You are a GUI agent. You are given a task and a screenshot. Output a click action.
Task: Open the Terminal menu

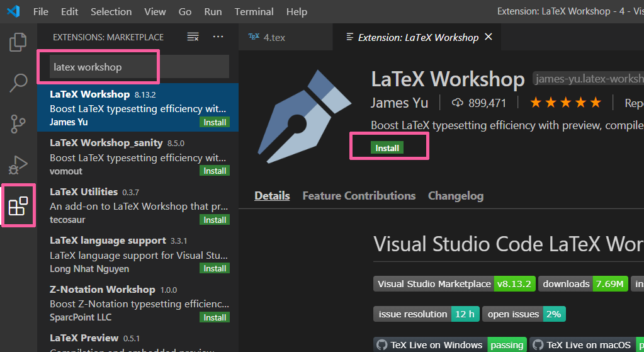click(x=254, y=11)
